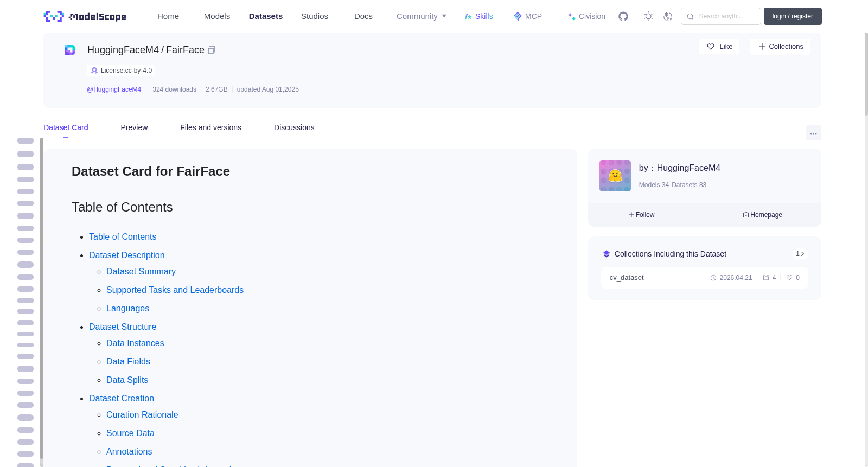Jump to Data Fields section

pos(128,362)
